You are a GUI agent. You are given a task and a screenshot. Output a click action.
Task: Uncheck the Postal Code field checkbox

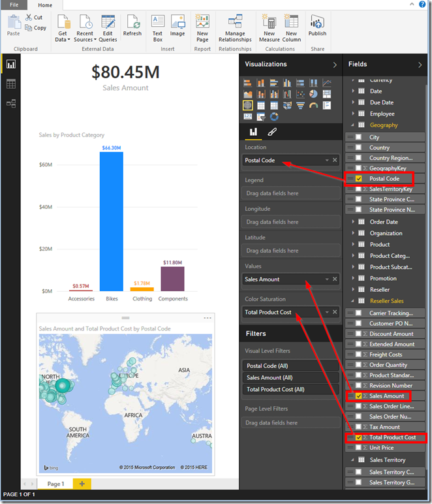pos(358,179)
